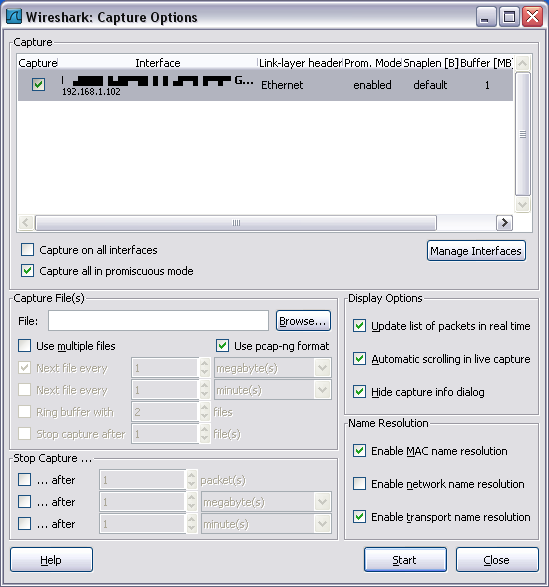Image resolution: width=549 pixels, height=587 pixels.
Task: Click Browse to choose capture file
Action: [x=303, y=321]
